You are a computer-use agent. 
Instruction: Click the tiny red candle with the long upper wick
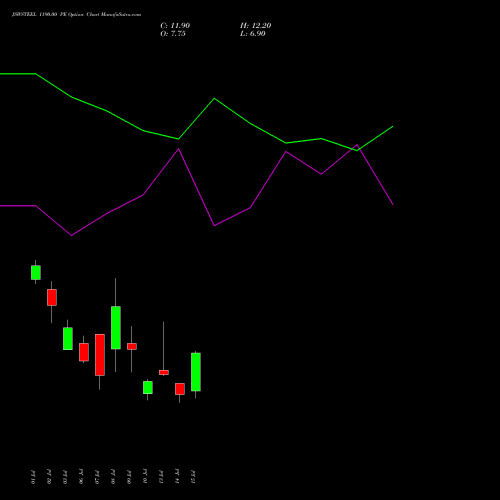click(x=164, y=372)
